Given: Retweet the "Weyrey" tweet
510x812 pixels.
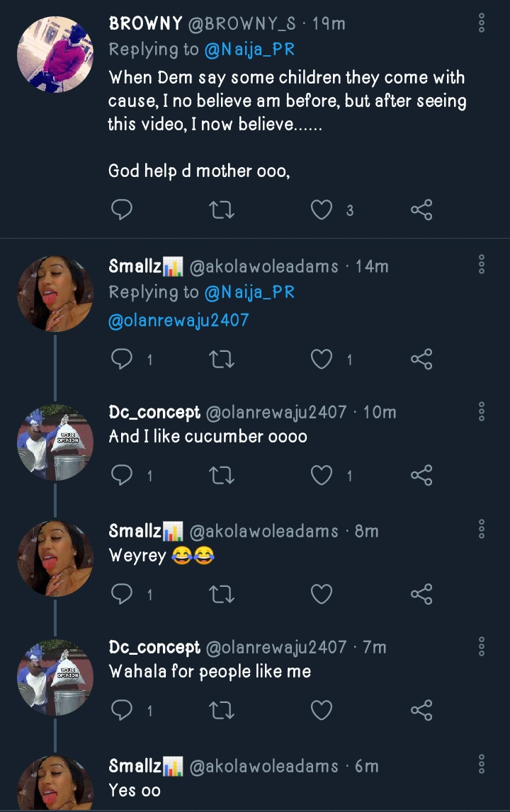Looking at the screenshot, I should coord(222,594).
